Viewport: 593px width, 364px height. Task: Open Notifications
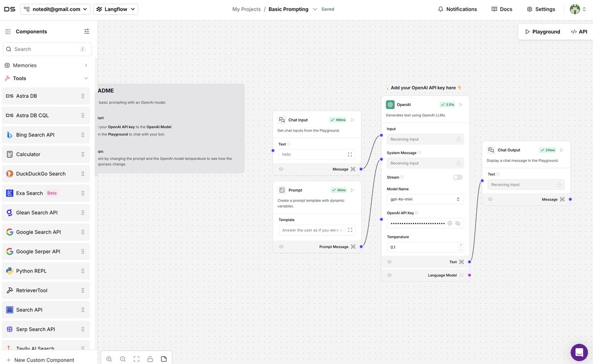pyautogui.click(x=458, y=9)
